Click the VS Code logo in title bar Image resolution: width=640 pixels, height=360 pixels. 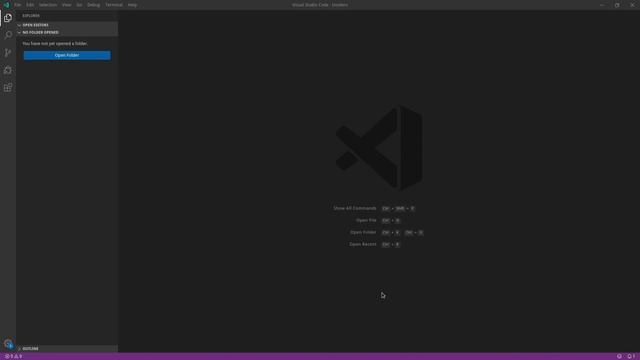tap(6, 5)
